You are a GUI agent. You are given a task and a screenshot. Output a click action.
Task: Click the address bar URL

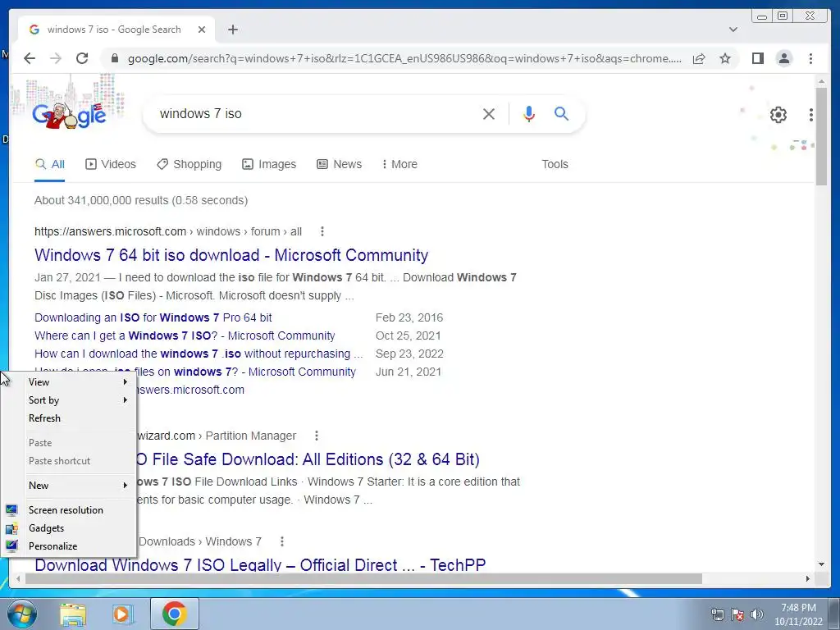click(x=404, y=58)
